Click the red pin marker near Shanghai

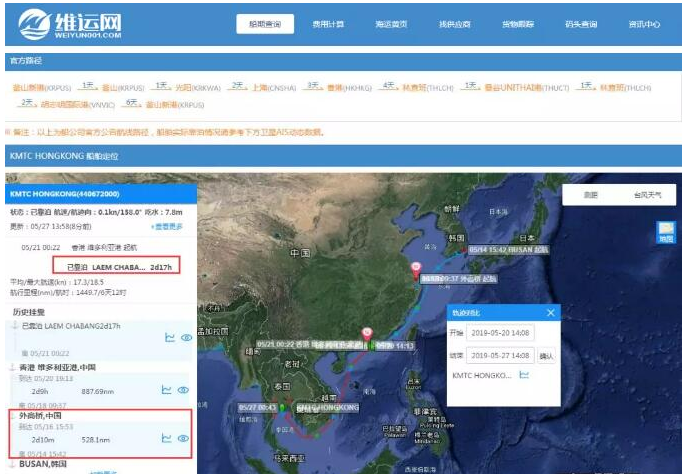coord(416,270)
